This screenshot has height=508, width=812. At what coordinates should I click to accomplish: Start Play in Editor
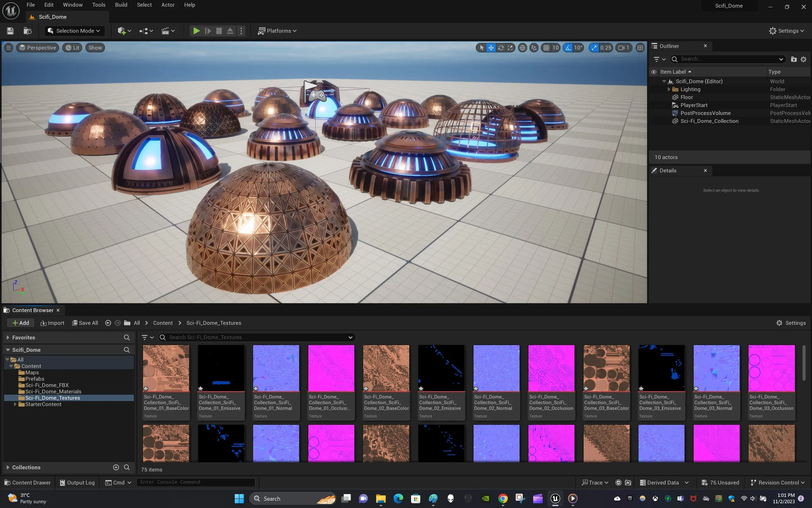[196, 31]
